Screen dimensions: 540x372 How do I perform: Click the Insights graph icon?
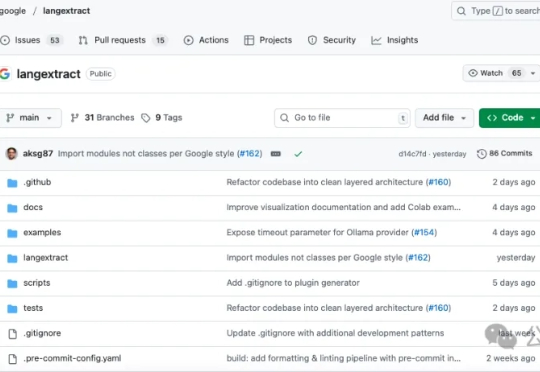point(376,40)
